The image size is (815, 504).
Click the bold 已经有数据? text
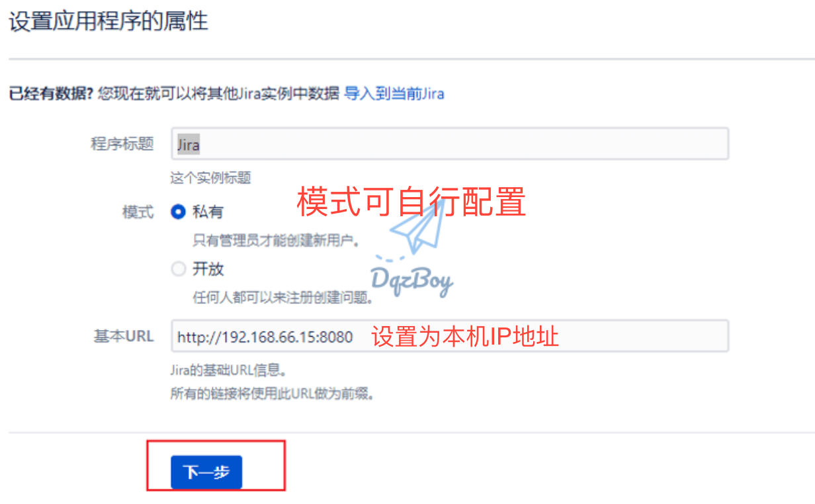point(51,93)
